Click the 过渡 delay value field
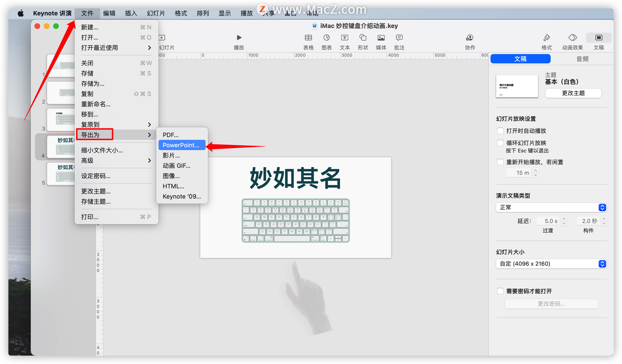The image size is (622, 364). (x=548, y=221)
